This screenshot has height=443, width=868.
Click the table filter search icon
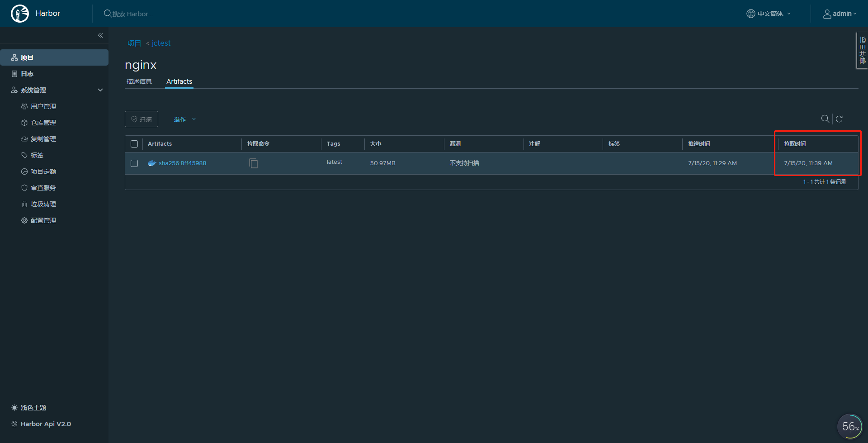click(825, 119)
